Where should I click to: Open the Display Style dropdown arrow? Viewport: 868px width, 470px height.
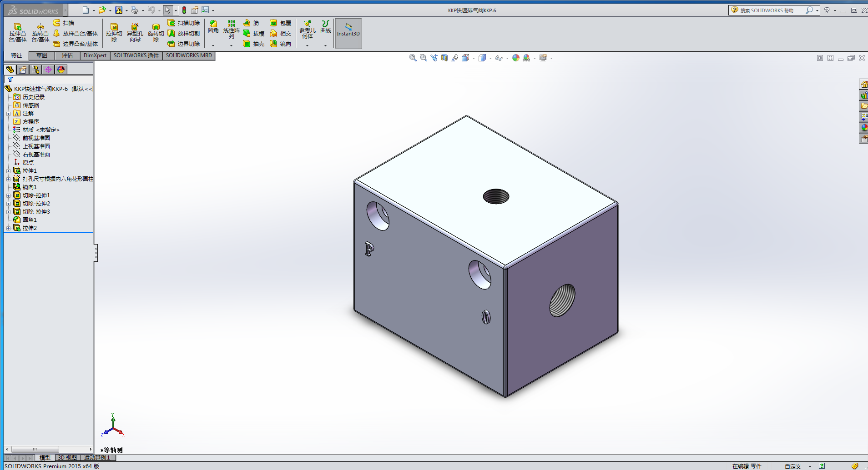point(490,58)
